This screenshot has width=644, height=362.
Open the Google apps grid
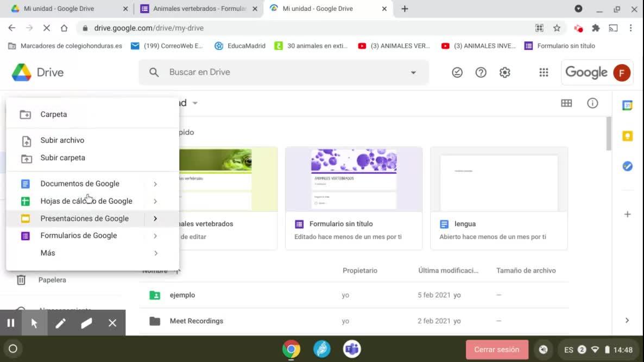pos(544,72)
